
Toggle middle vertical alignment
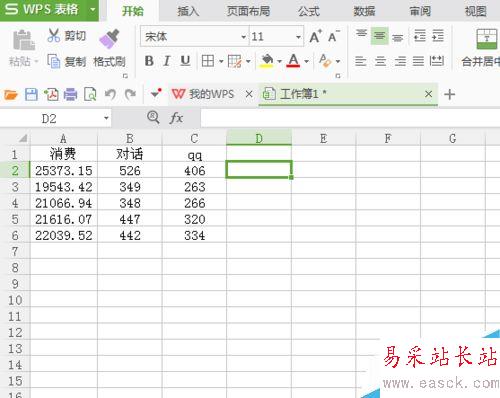tap(379, 35)
